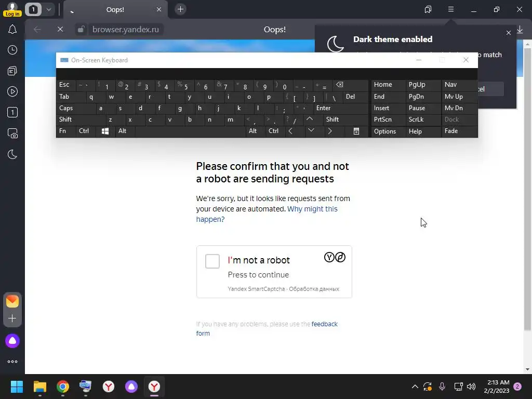Open sidebar more options three dots
The image size is (532, 399).
click(x=12, y=362)
